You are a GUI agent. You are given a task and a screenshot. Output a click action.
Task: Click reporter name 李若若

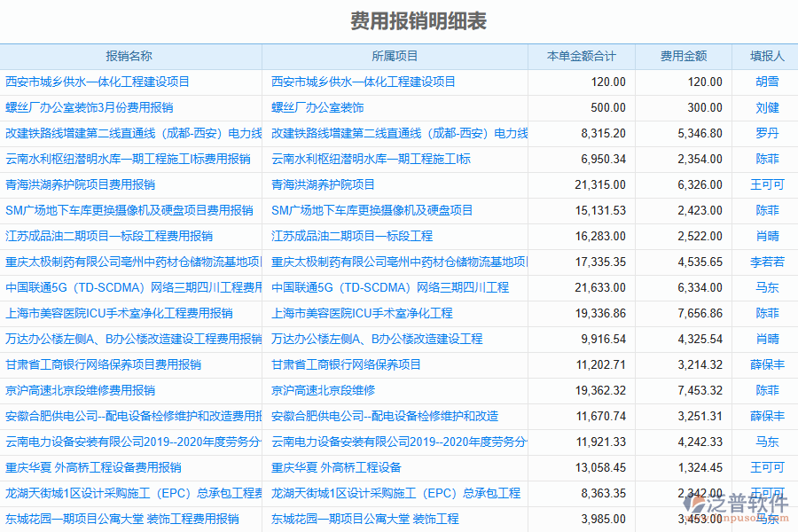(x=767, y=262)
